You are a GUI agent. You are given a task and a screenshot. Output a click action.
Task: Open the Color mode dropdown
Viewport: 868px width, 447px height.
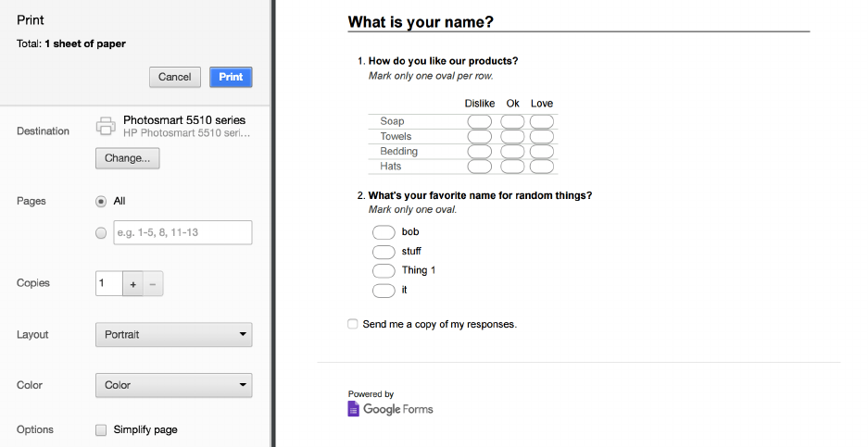173,385
